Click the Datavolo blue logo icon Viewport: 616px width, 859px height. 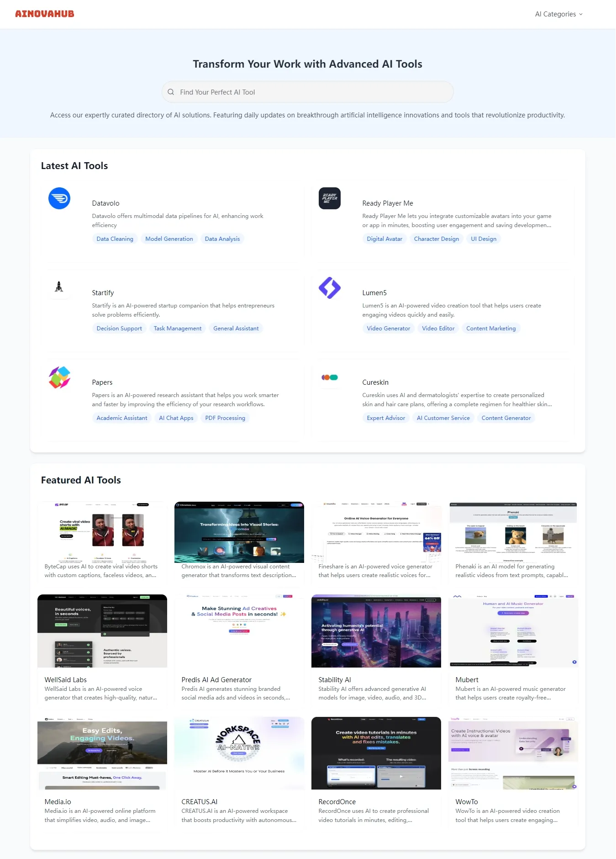[x=59, y=198]
